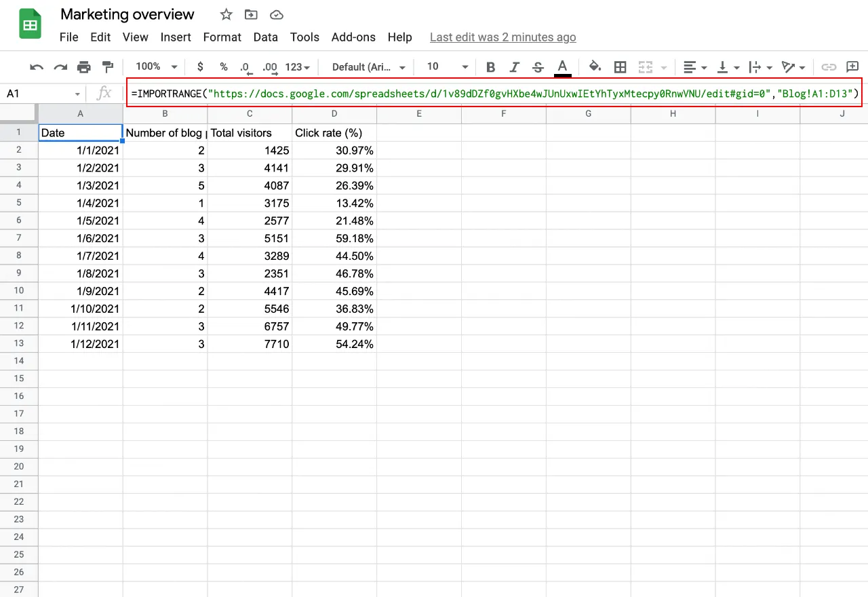Select the 'Click rate (%)' header cell

point(334,132)
